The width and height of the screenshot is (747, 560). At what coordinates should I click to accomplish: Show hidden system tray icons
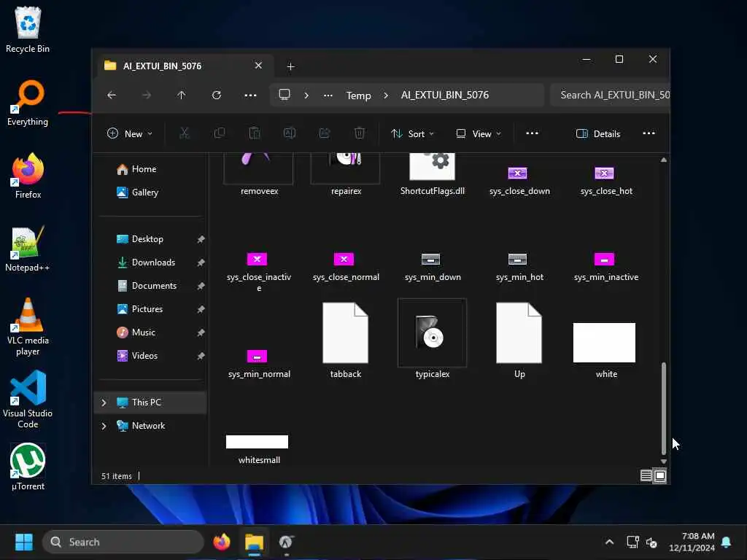click(609, 542)
